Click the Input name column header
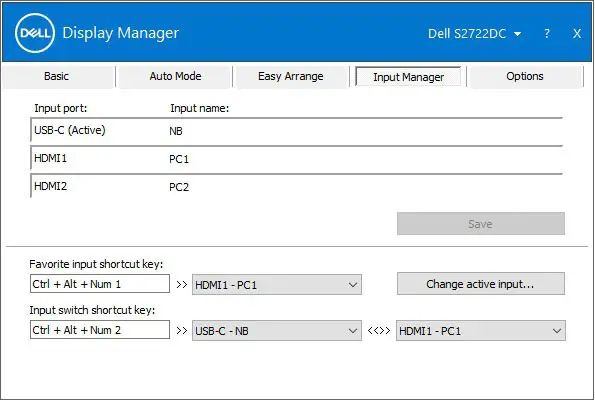 (200, 109)
